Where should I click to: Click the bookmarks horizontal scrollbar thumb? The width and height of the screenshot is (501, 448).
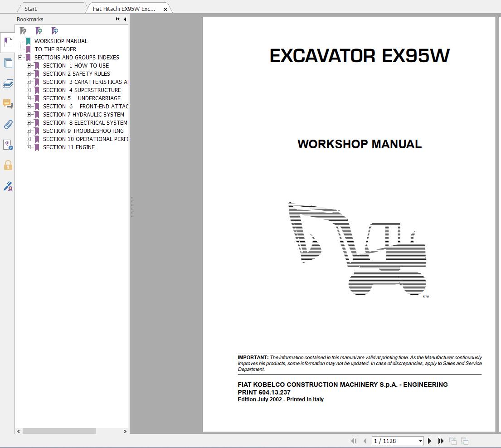pyautogui.click(x=59, y=431)
